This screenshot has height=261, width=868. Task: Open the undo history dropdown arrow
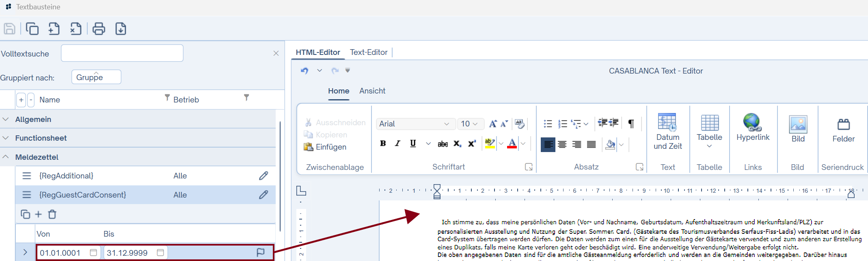click(320, 70)
